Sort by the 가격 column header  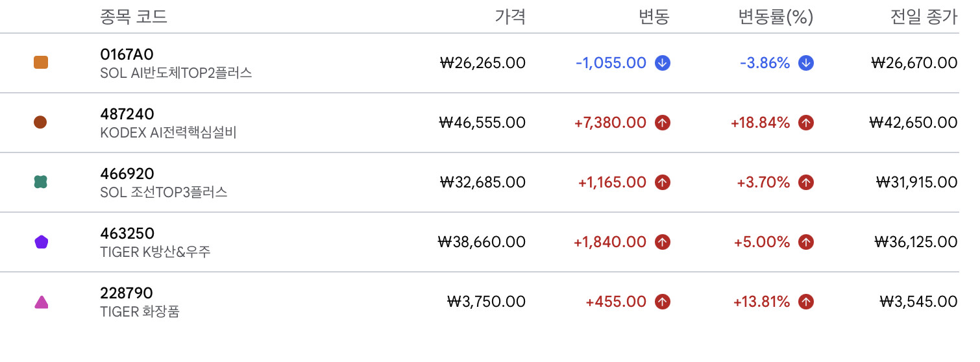coord(510,17)
